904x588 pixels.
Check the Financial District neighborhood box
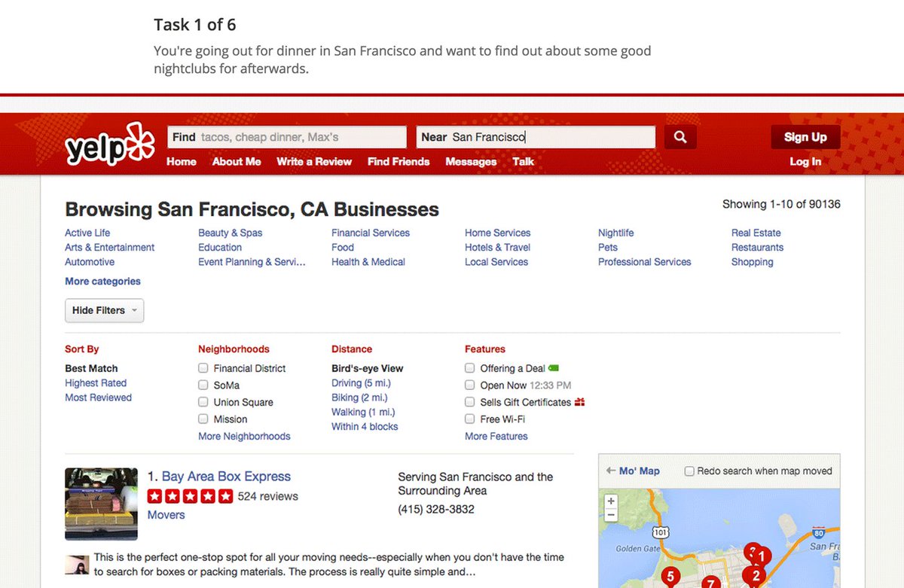click(203, 368)
